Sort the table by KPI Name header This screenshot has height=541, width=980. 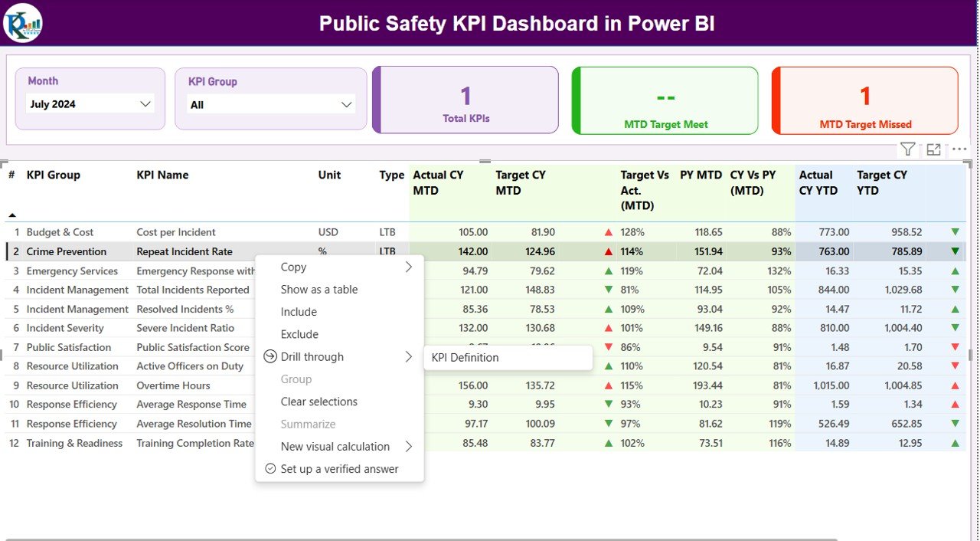(x=161, y=175)
